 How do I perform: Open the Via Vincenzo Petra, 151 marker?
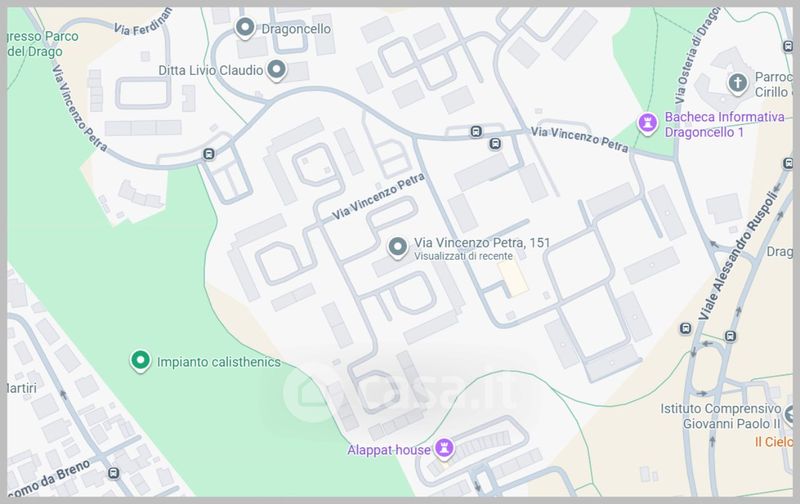(397, 247)
